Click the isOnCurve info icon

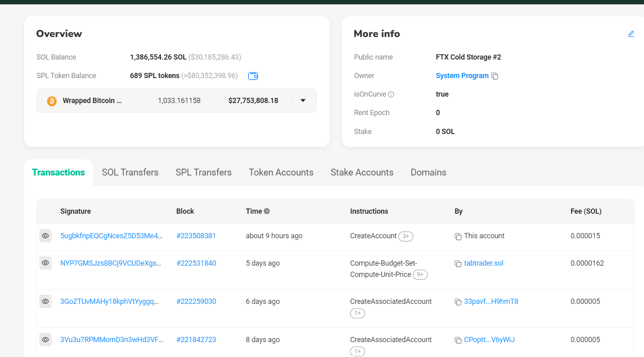click(391, 94)
